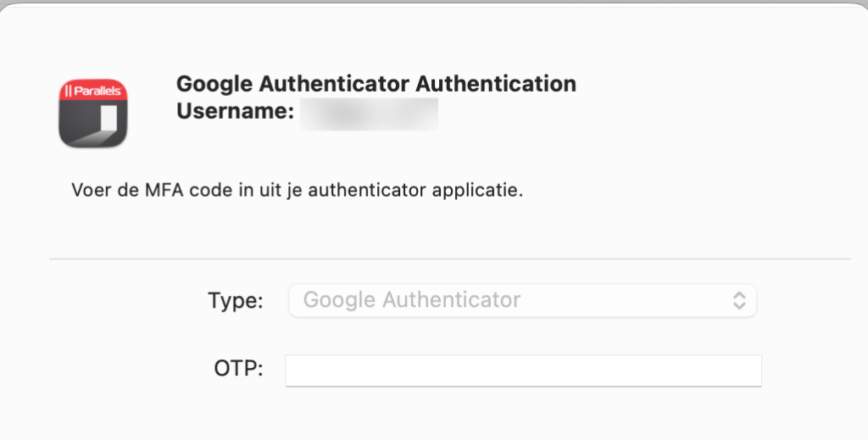
Task: Click the blurred username value
Action: [x=369, y=114]
